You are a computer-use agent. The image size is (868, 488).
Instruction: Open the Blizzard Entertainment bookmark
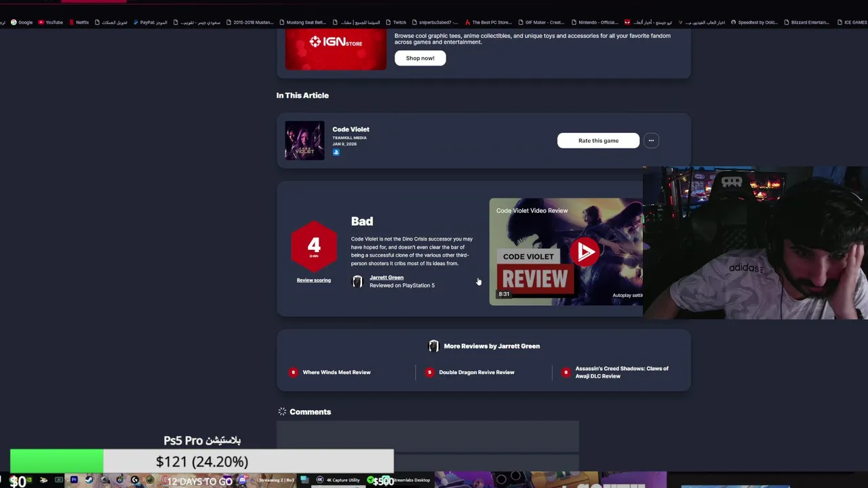[x=807, y=22]
